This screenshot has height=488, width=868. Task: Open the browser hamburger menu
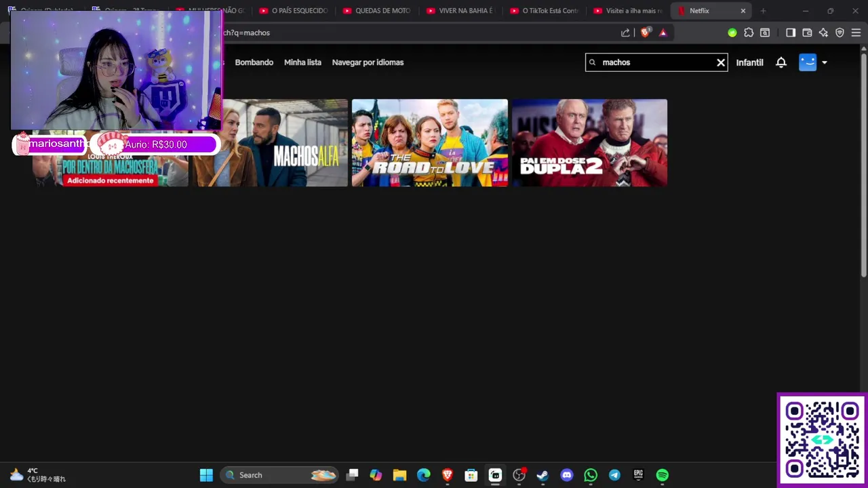tap(856, 33)
